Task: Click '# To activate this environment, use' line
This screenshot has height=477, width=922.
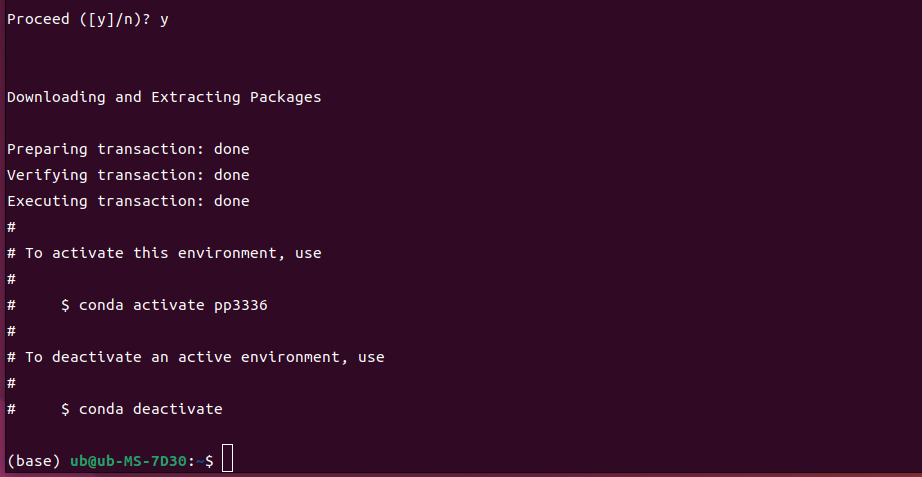Action: pyautogui.click(x=164, y=253)
